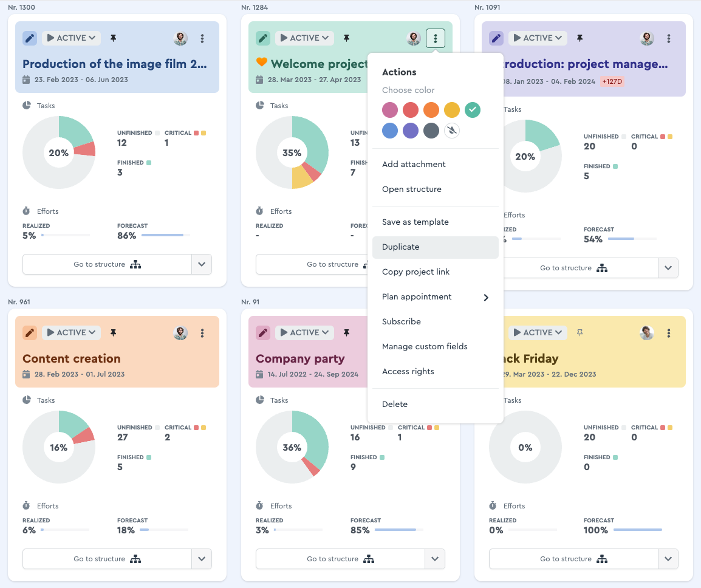
Task: Expand arrow next to Go to structure on Company party
Action: coord(435,559)
